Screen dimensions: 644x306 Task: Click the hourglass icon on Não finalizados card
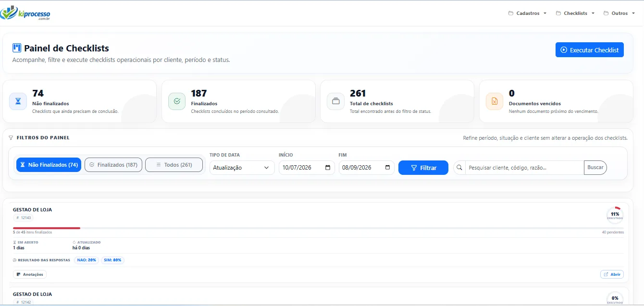18,101
